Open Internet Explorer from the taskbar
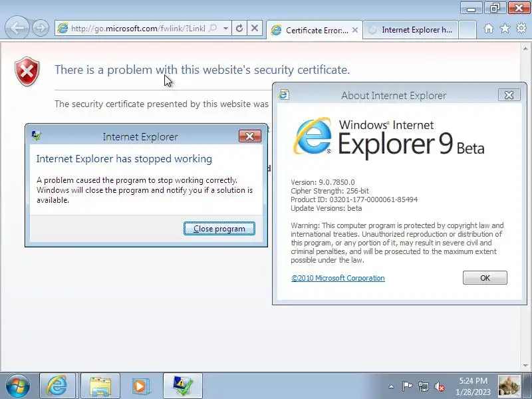Screen dimensions: 532x399 click(57, 386)
